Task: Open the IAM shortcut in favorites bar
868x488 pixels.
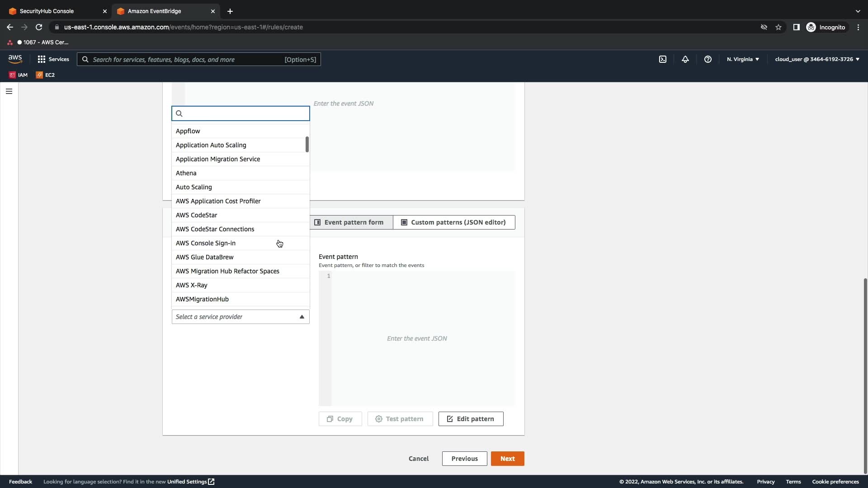Action: click(19, 75)
